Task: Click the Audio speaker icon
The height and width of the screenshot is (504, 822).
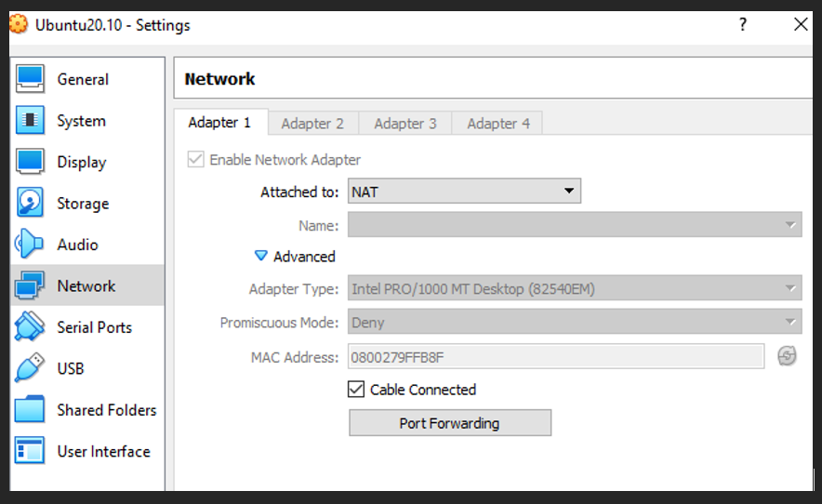Action: click(x=29, y=244)
